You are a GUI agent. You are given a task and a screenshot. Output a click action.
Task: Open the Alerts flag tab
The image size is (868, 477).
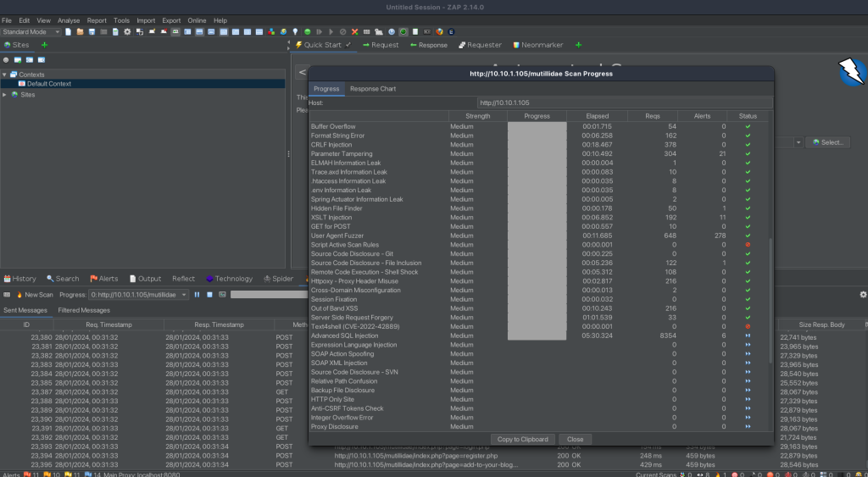click(x=104, y=279)
